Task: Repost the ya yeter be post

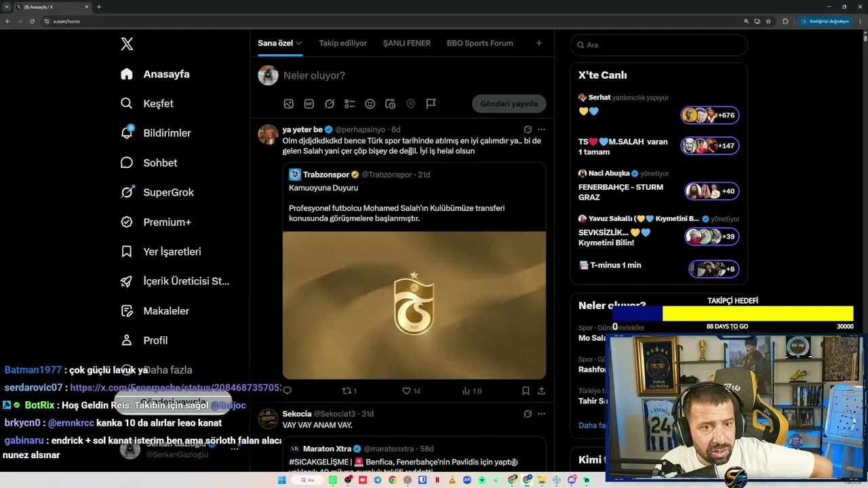Action: 349,390
